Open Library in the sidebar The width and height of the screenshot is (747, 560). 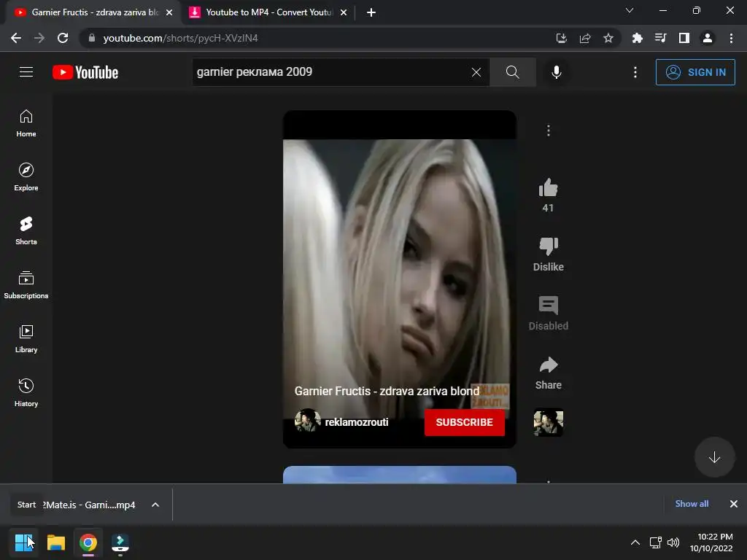pos(26,338)
